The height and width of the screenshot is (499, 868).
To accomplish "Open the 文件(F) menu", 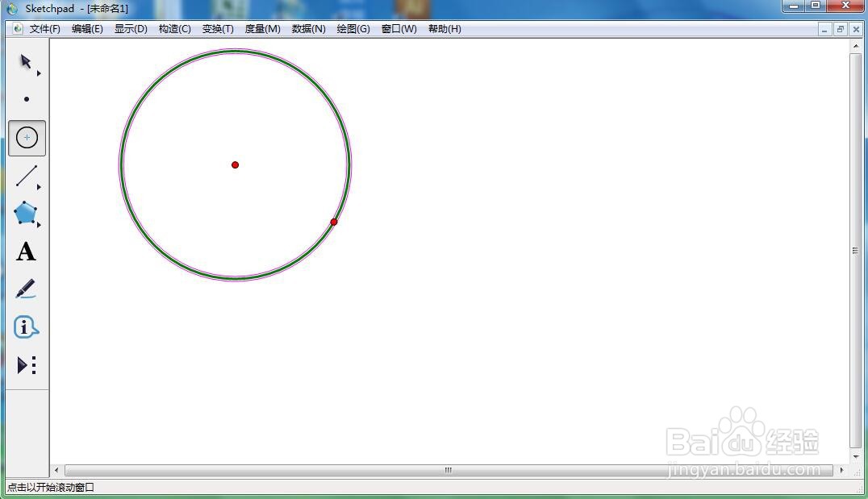I will [x=45, y=29].
